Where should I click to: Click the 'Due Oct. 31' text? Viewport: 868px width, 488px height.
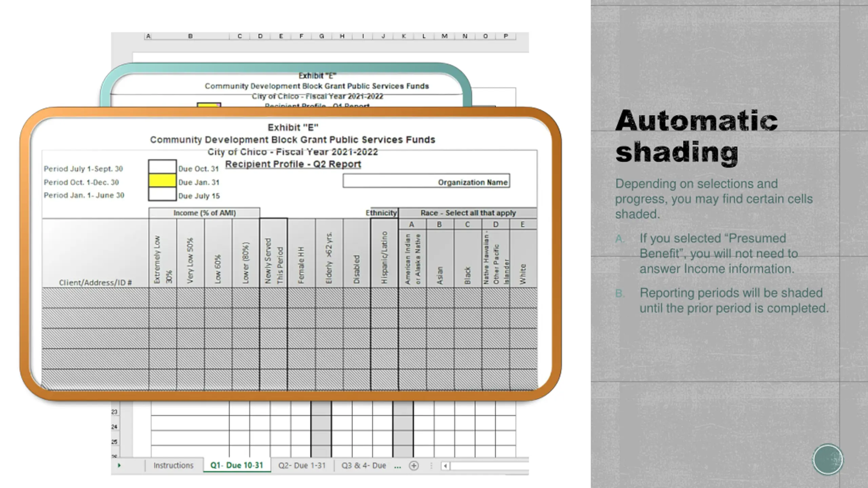coord(199,169)
